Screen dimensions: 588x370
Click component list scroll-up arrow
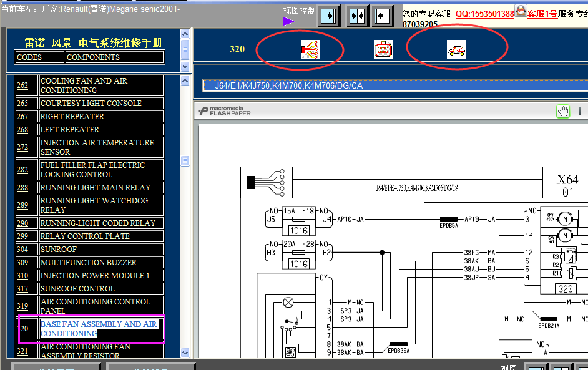click(185, 80)
